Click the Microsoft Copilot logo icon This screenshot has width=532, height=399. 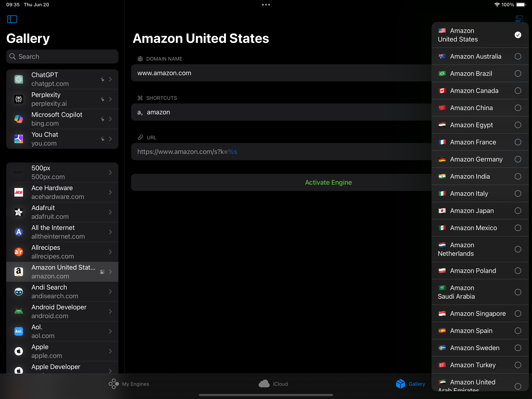pyautogui.click(x=19, y=119)
